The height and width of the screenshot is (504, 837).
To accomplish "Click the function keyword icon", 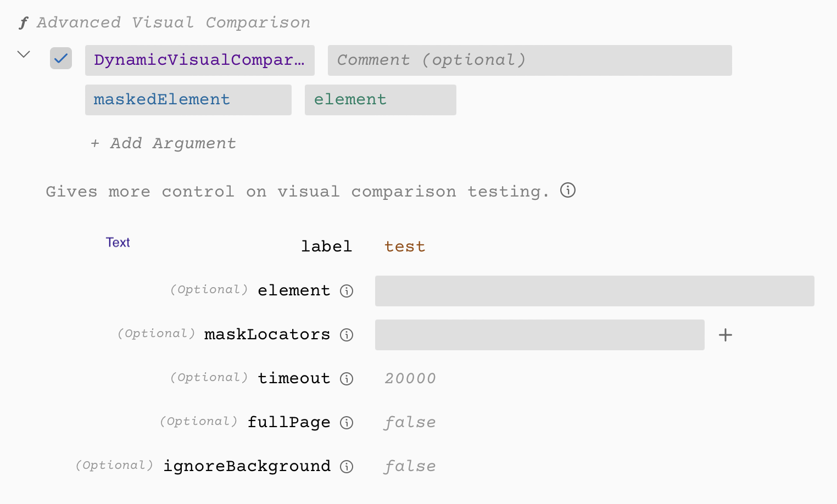I will (x=24, y=22).
